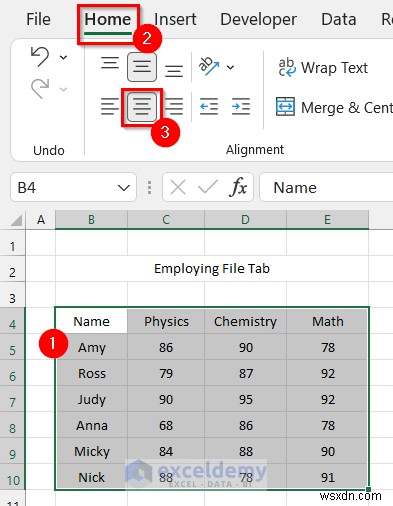Click Ross's Physics score 79

pos(166,373)
